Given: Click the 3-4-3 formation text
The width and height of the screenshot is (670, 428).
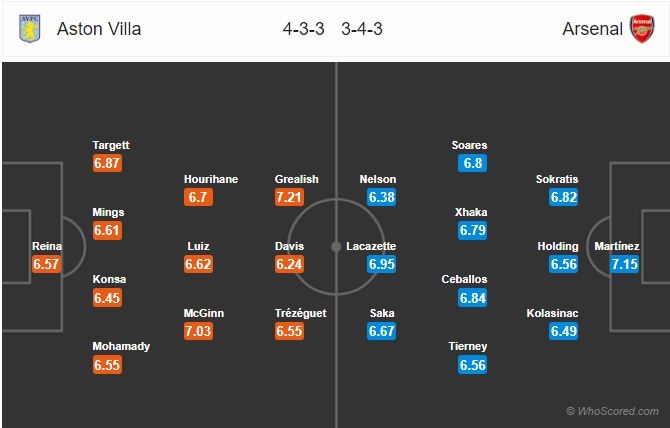Looking at the screenshot, I should click(x=361, y=29).
